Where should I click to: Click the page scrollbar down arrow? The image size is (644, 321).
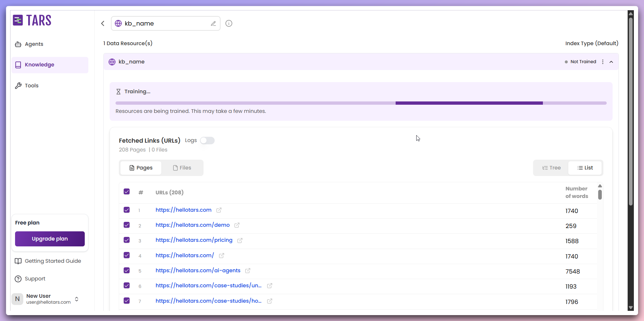(631, 308)
